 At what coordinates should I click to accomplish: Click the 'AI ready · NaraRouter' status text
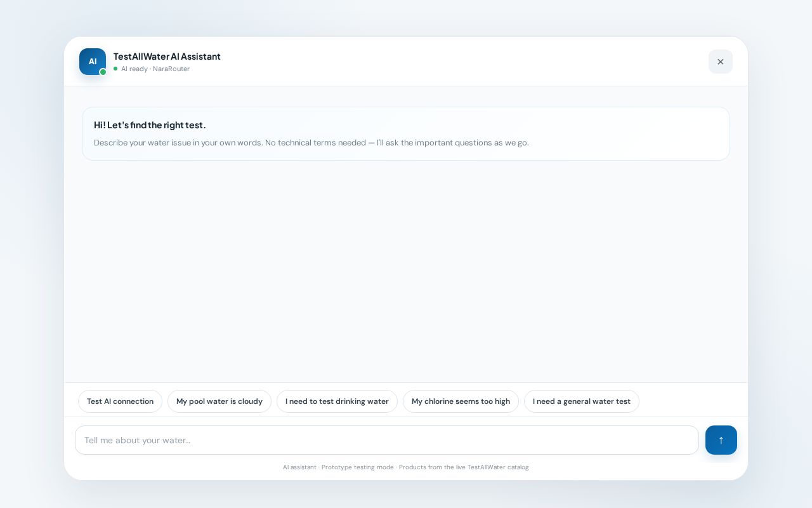pos(155,69)
